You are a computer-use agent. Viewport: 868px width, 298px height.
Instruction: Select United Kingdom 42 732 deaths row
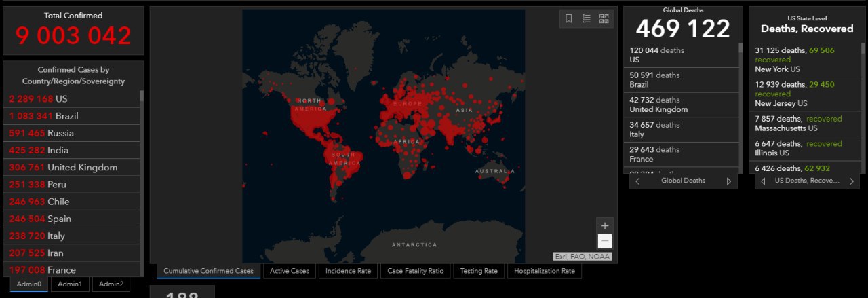coord(681,105)
